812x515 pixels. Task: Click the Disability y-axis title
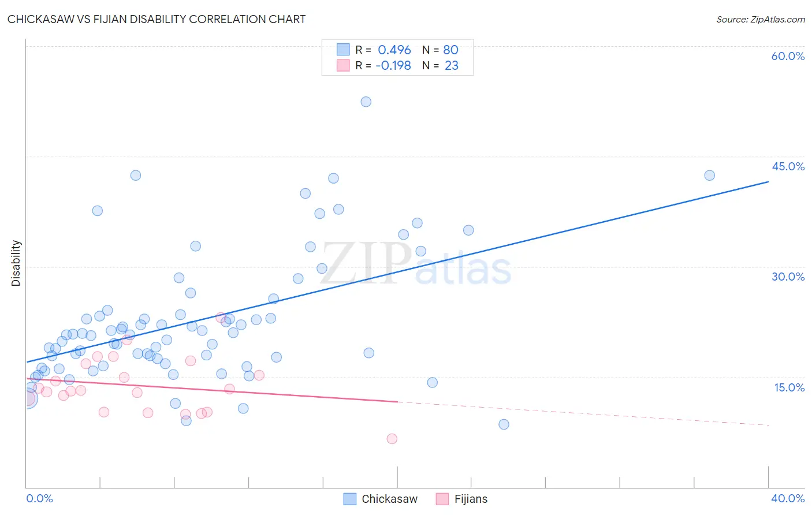click(16, 263)
